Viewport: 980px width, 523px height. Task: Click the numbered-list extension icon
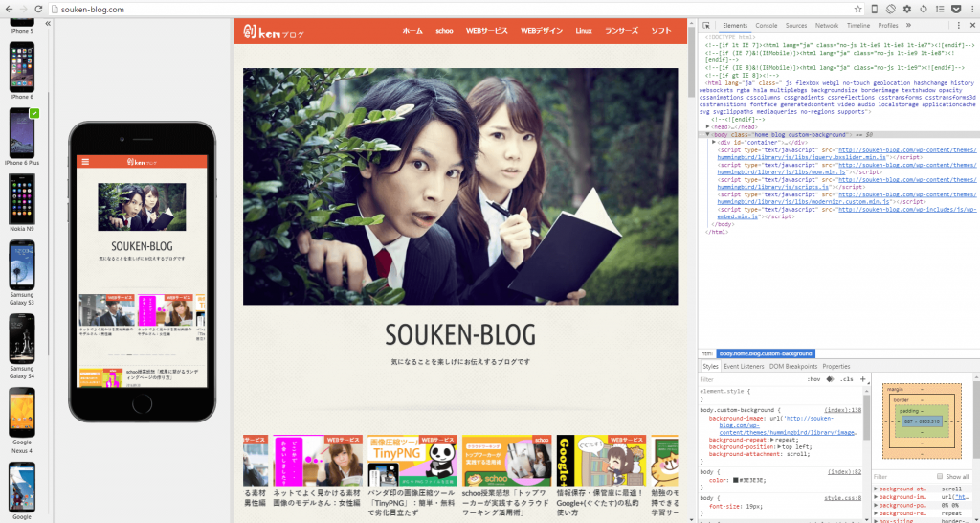click(x=940, y=10)
